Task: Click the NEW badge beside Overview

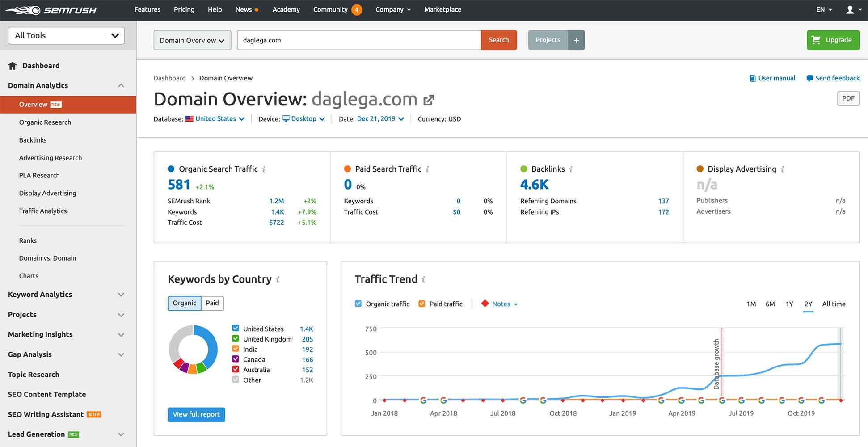Action: click(x=56, y=105)
